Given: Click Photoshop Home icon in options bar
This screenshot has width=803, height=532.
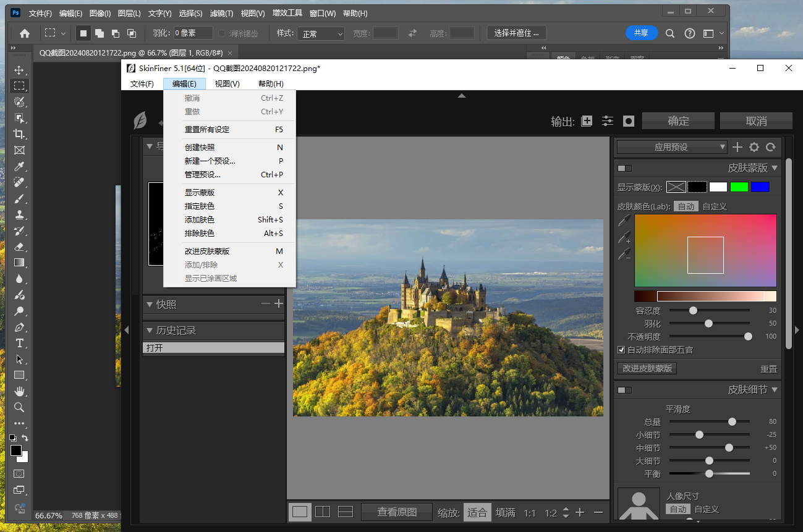Looking at the screenshot, I should (25, 33).
